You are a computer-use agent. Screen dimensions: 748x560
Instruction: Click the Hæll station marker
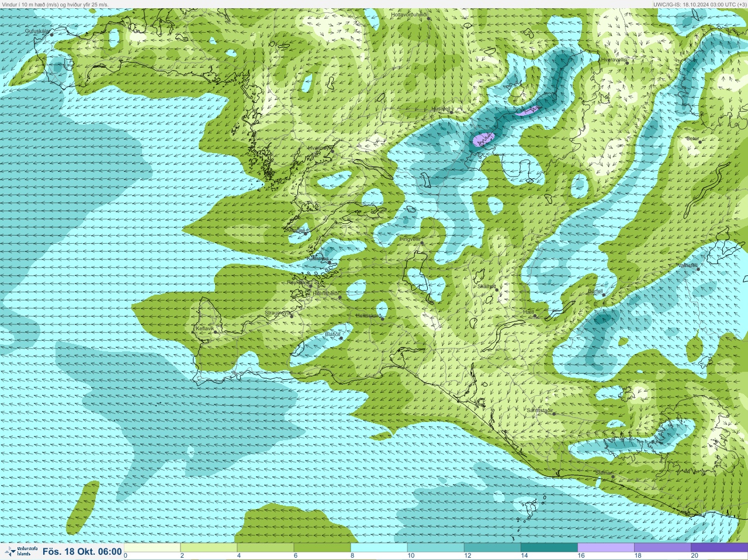click(534, 316)
